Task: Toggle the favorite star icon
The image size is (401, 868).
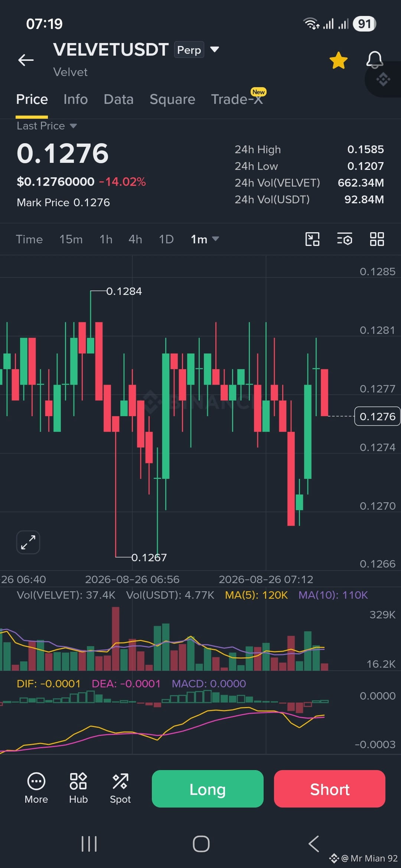Action: [x=338, y=60]
